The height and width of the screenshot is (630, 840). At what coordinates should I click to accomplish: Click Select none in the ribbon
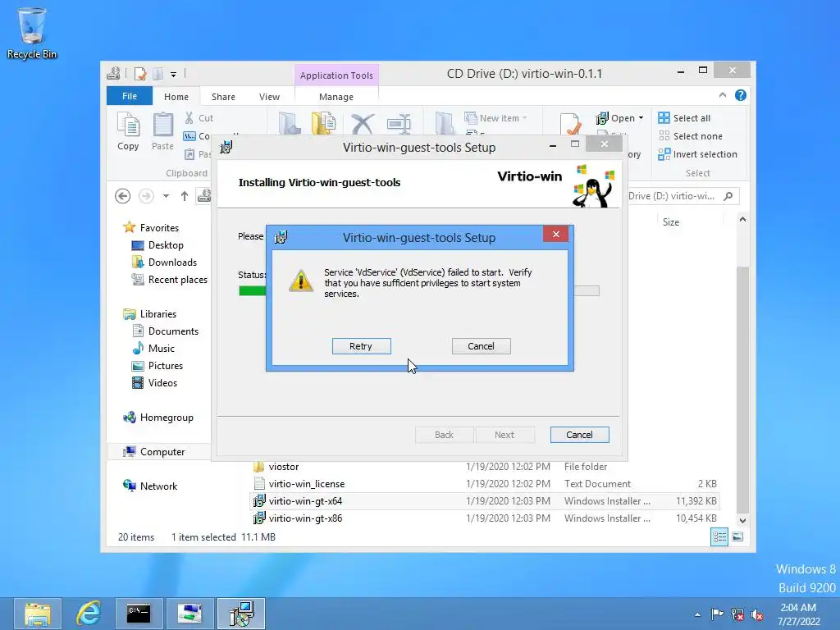691,136
